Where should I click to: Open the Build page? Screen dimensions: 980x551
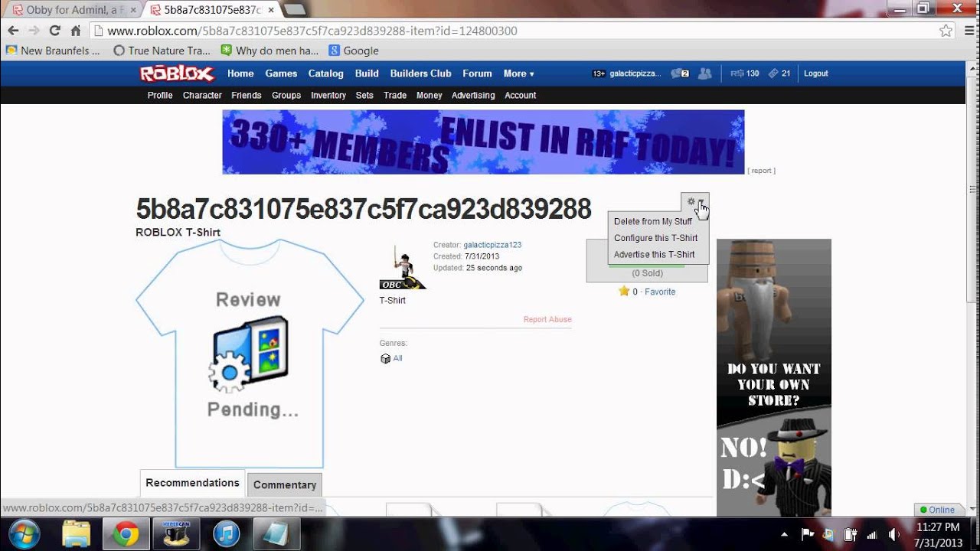coord(367,73)
